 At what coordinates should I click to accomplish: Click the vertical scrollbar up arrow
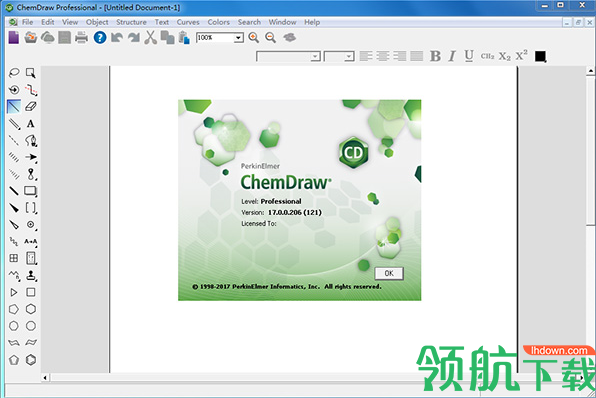point(591,71)
